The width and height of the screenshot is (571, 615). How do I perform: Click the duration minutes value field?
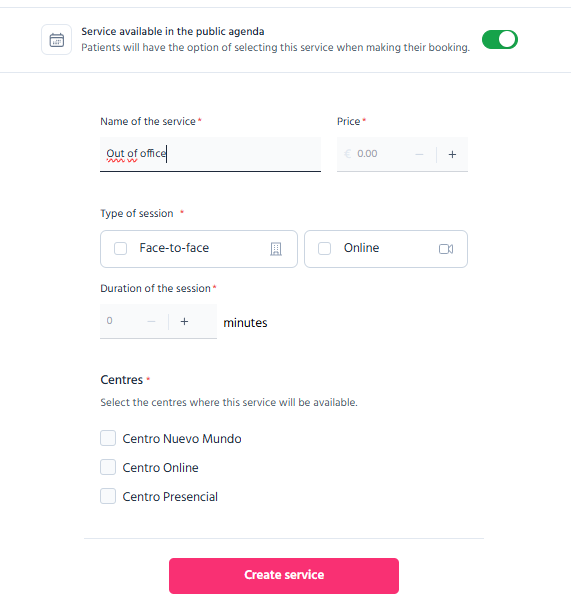point(122,321)
